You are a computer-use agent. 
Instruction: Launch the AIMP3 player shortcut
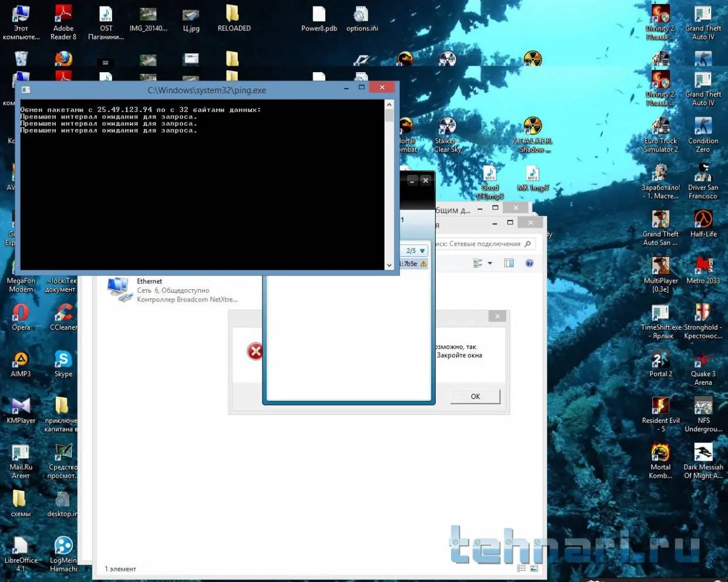21,364
